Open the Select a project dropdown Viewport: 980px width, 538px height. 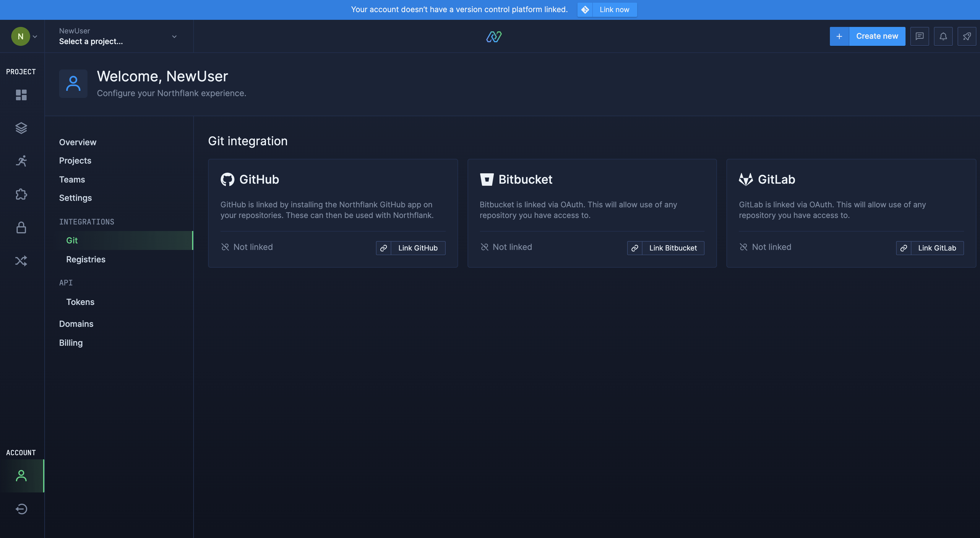click(119, 36)
